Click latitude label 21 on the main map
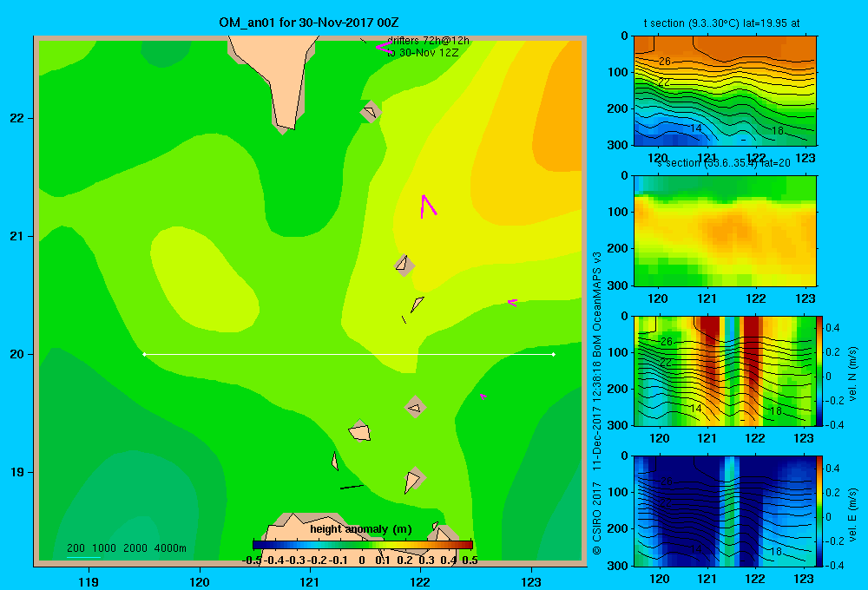This screenshot has width=868, height=590. tap(16, 236)
